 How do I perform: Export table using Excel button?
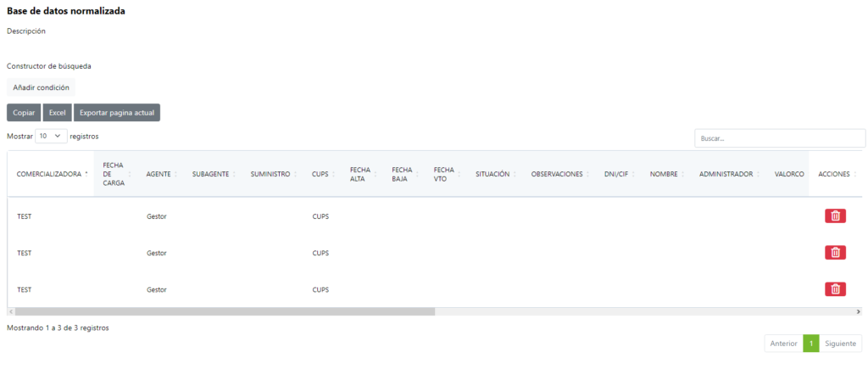click(57, 113)
